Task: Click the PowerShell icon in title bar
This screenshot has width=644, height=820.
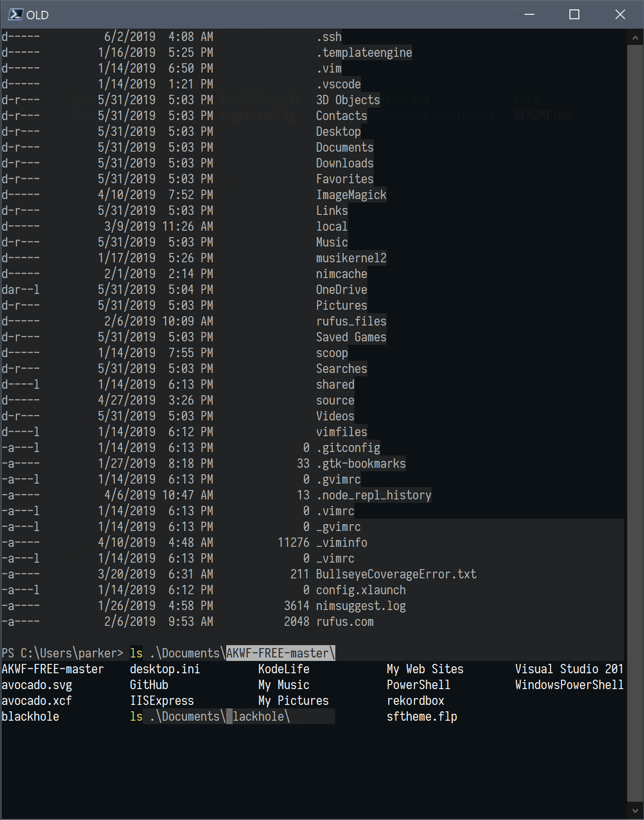Action: click(15, 14)
